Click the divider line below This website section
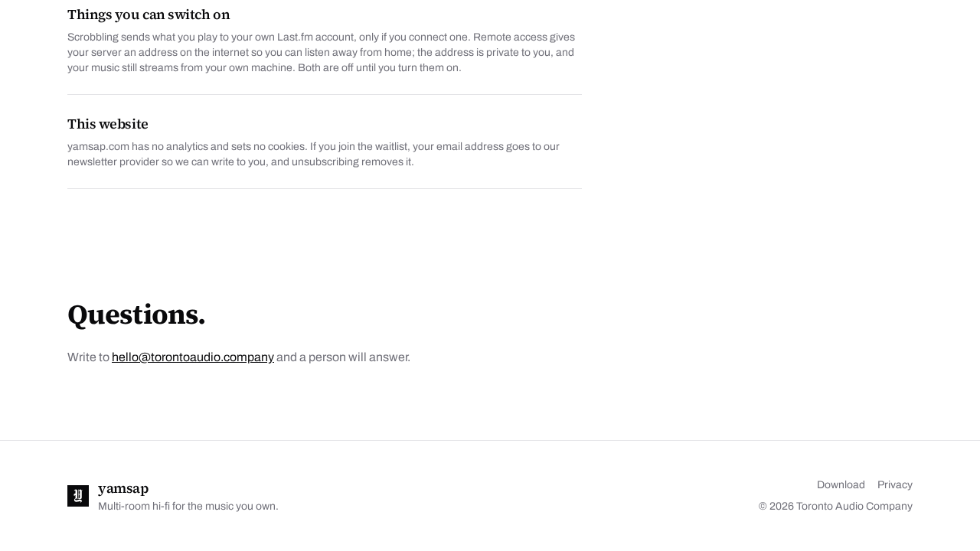The image size is (980, 551). 325,189
